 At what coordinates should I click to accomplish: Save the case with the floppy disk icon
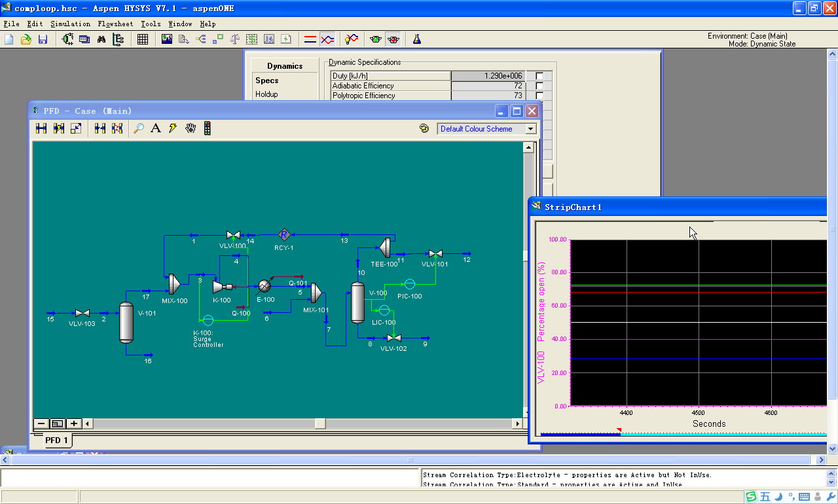(43, 39)
